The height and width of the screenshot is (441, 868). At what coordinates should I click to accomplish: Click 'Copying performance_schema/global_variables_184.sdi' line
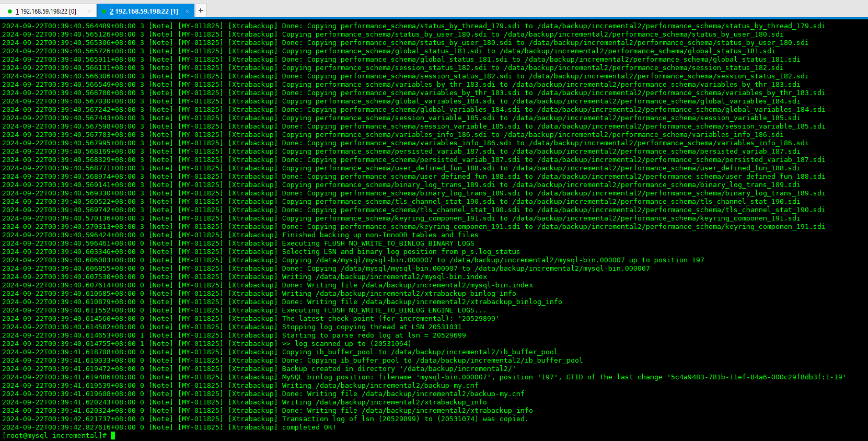[x=401, y=101]
